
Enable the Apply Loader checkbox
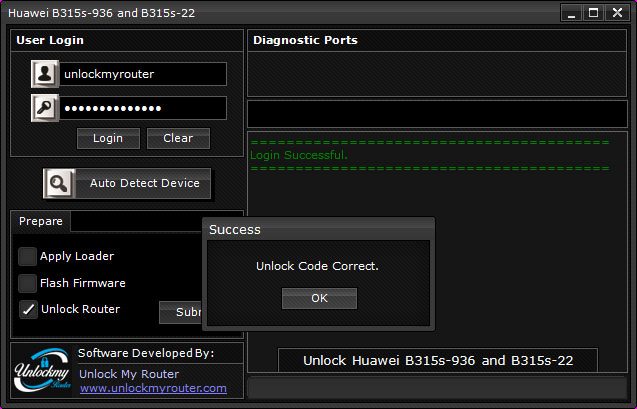[x=28, y=256]
